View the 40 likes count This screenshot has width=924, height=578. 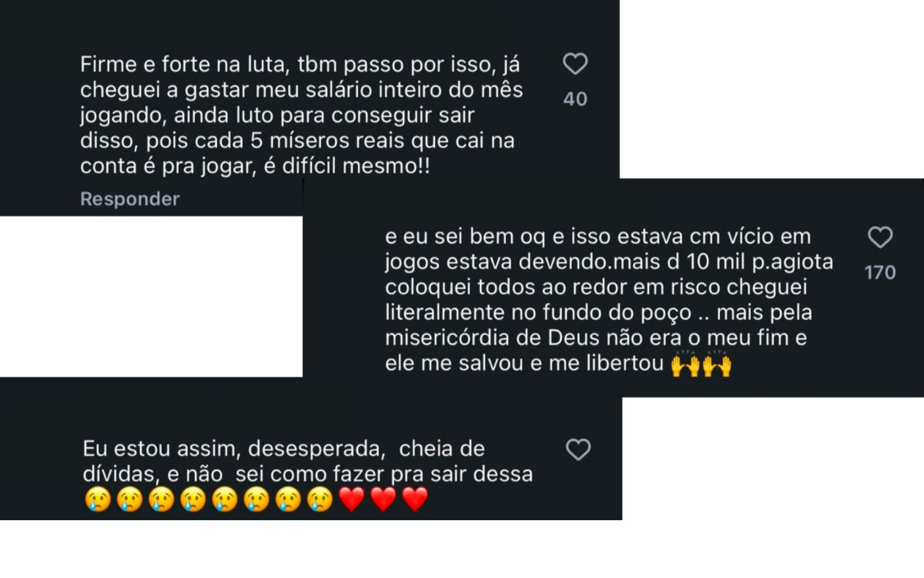[575, 99]
